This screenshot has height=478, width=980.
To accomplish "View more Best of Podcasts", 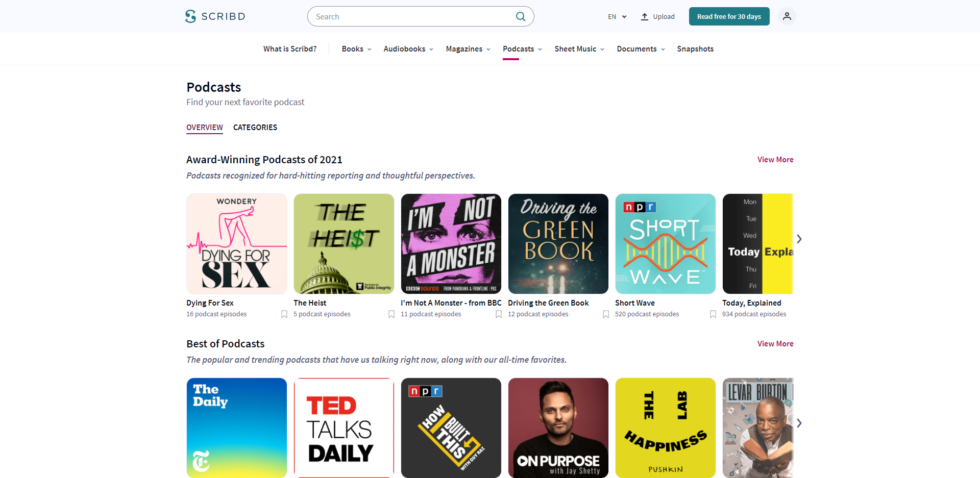I will (775, 344).
